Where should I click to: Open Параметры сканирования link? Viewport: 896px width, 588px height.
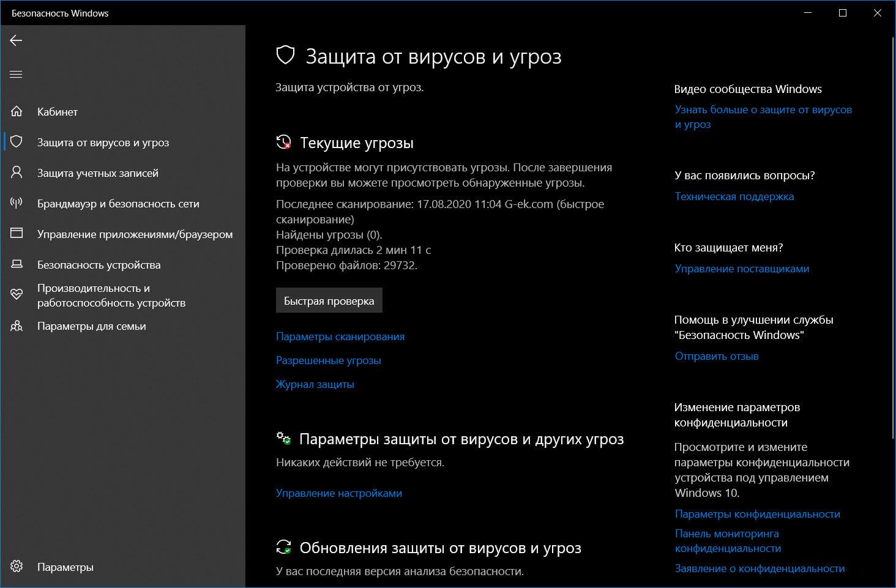pos(340,337)
